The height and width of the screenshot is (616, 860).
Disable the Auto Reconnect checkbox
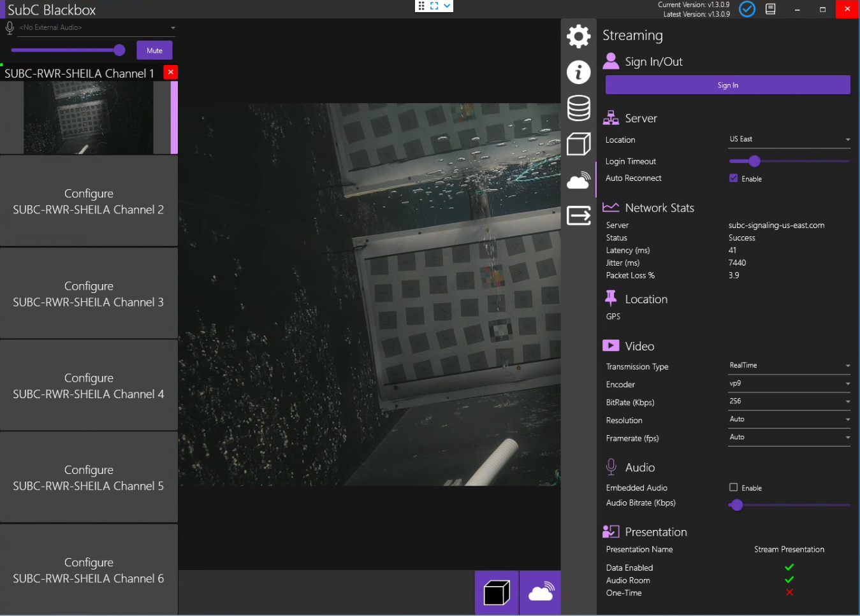(x=733, y=178)
